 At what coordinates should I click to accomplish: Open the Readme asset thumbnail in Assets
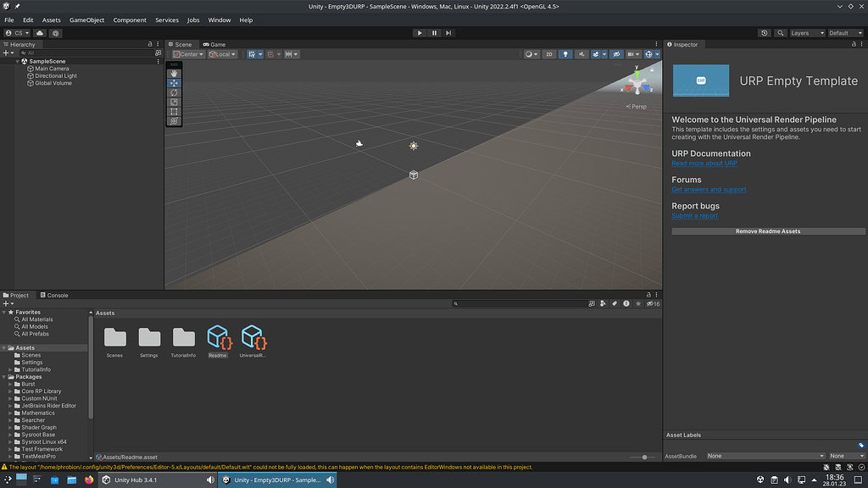218,338
